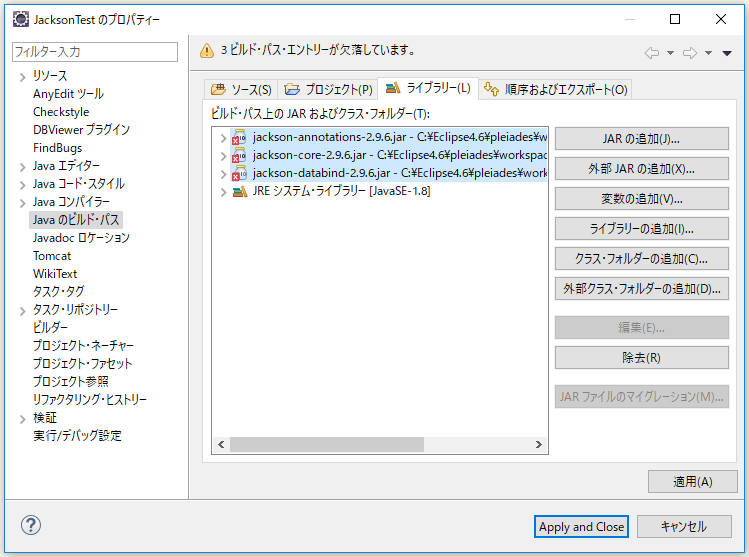Click the jackson-databind-2.9.6.jar missing jar icon

tap(239, 173)
